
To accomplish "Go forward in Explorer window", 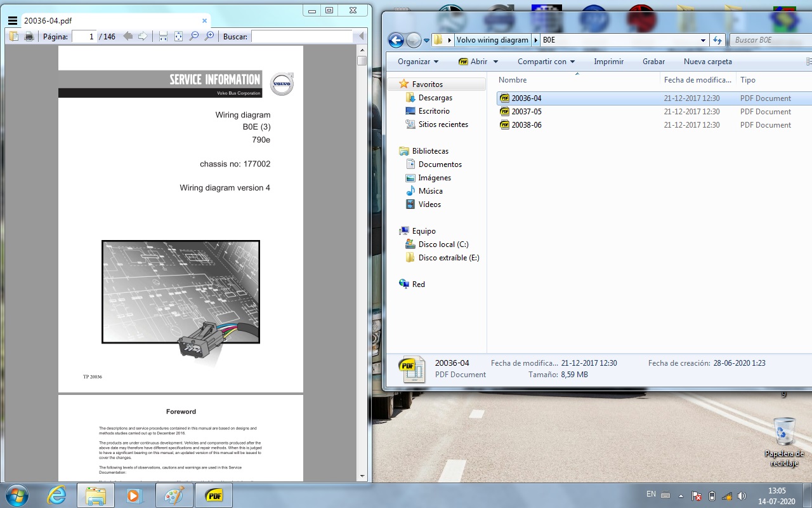I will tap(414, 40).
